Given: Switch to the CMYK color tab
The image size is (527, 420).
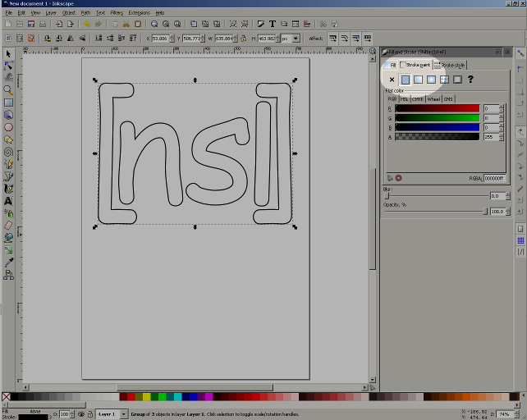Looking at the screenshot, I should [x=418, y=98].
